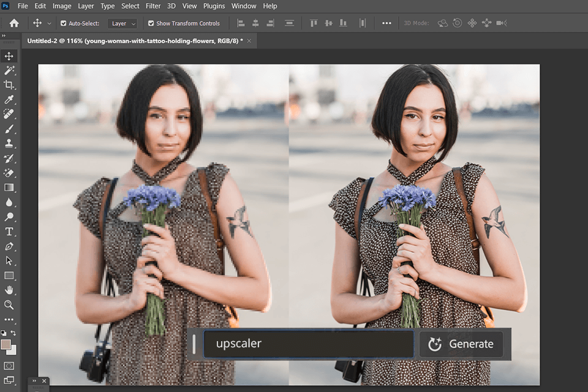Viewport: 588px width, 392px height.
Task: Click the Photoshop logo icon
Action: pos(6,6)
